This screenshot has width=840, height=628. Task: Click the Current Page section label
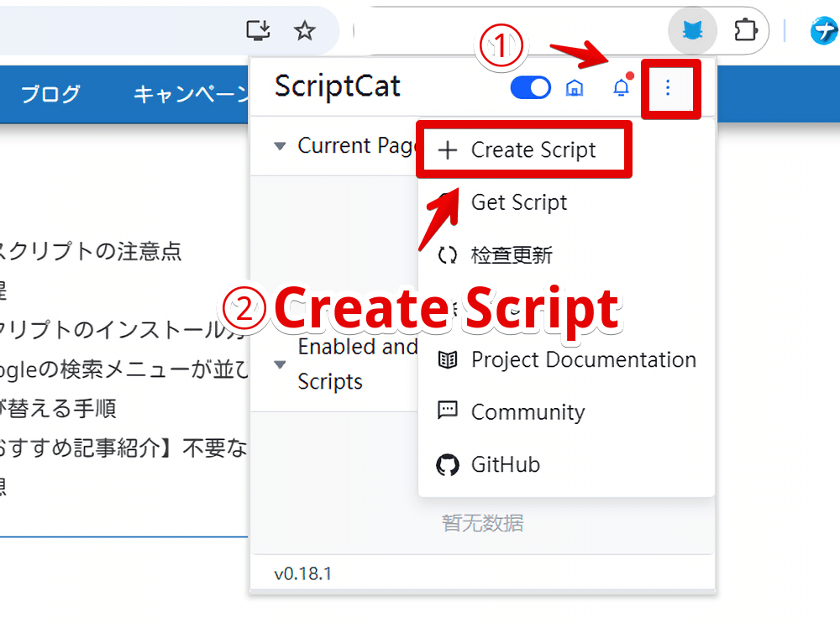click(x=357, y=145)
